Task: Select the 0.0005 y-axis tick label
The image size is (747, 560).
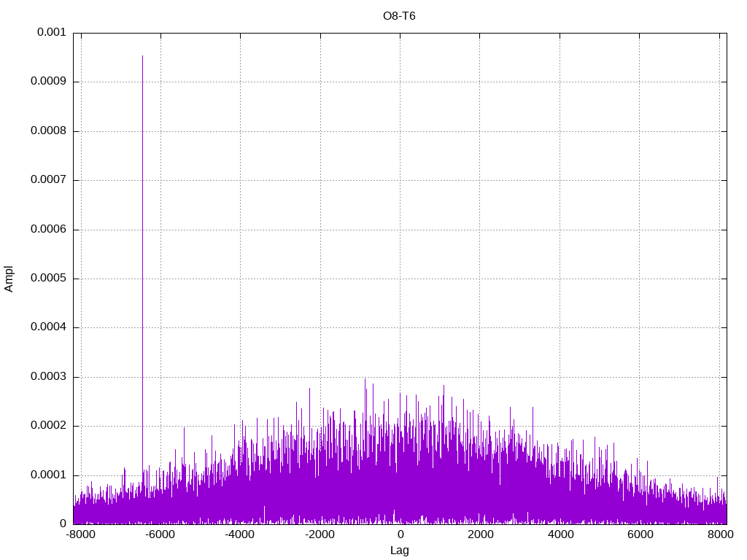Action: point(47,279)
